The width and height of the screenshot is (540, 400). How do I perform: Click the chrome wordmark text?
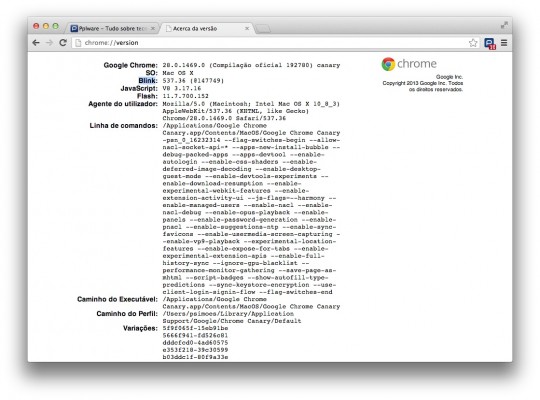pos(417,64)
